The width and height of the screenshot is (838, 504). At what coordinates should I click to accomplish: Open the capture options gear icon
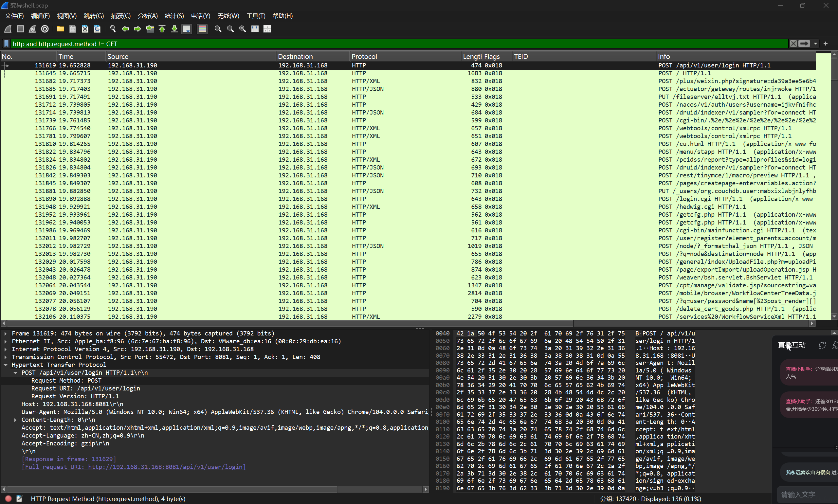[45, 29]
